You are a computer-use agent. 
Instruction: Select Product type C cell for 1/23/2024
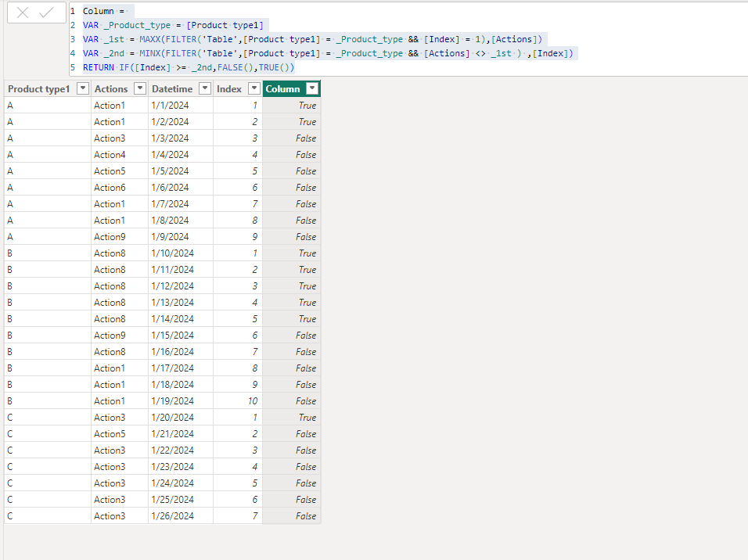[48, 467]
